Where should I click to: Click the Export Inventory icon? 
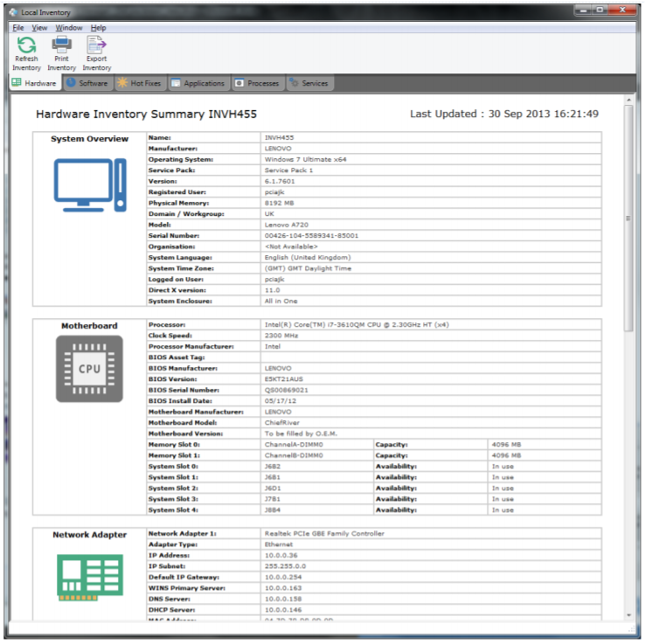pos(96,45)
